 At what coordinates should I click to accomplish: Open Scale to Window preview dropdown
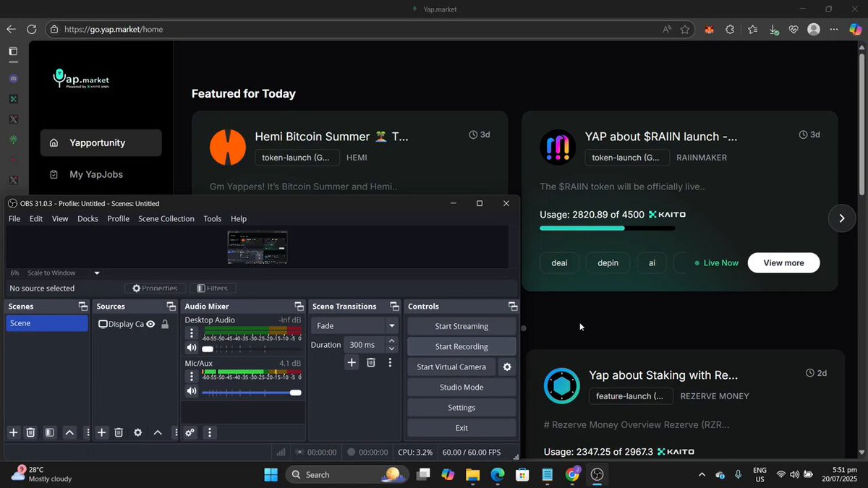(x=97, y=273)
